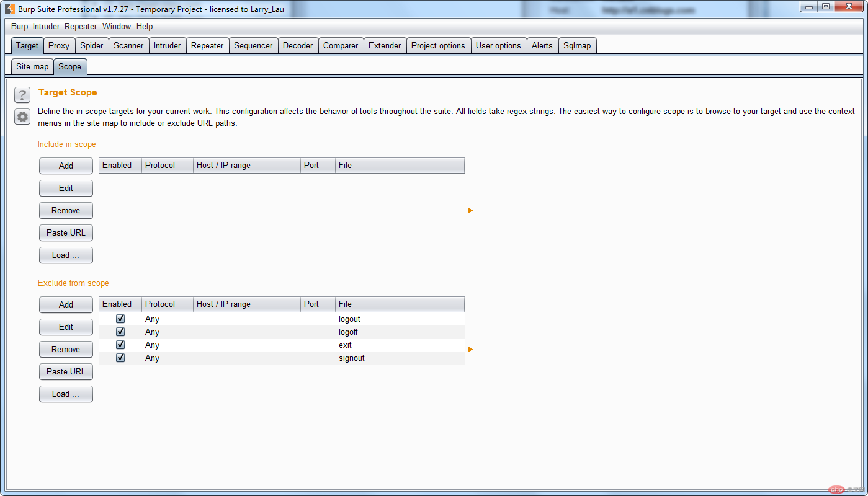The image size is (868, 496).
Task: Click Remove under Exclude from scope
Action: pos(66,349)
